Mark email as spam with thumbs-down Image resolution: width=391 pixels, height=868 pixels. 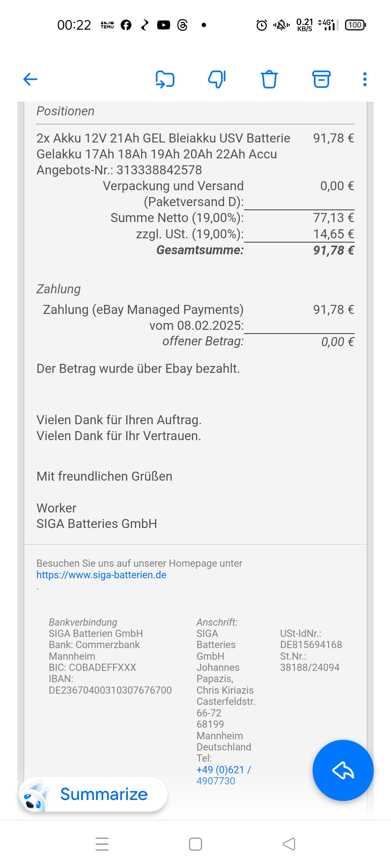[x=217, y=79]
